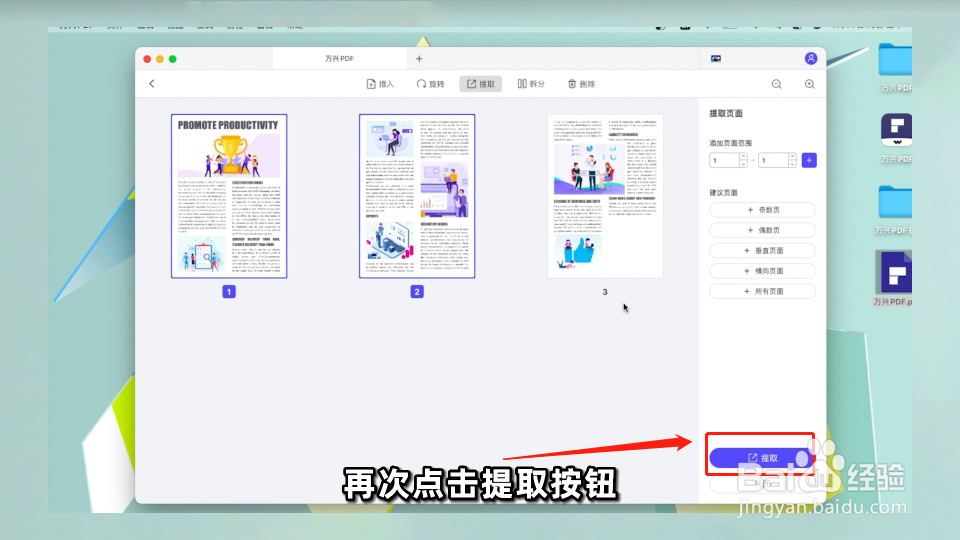Click the page 1 number badge

click(229, 291)
